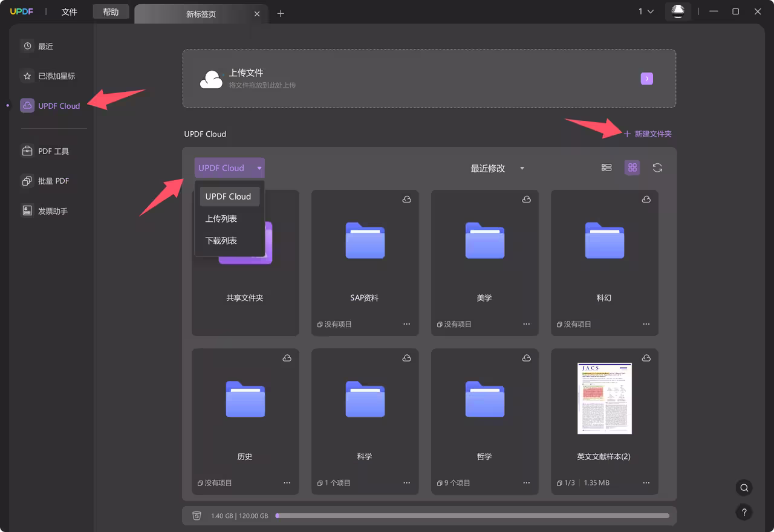Click the cloud sync badge on SAP资料 folder
Image resolution: width=774 pixels, height=532 pixels.
(x=406, y=199)
